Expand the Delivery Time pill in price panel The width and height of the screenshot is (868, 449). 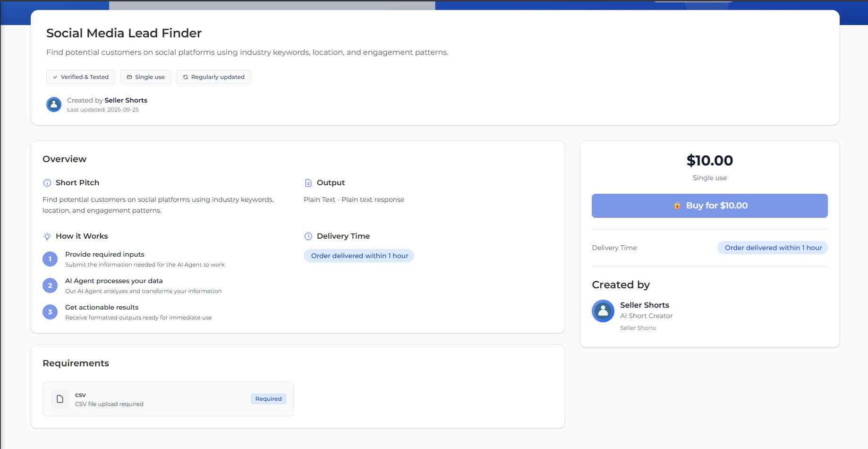772,247
